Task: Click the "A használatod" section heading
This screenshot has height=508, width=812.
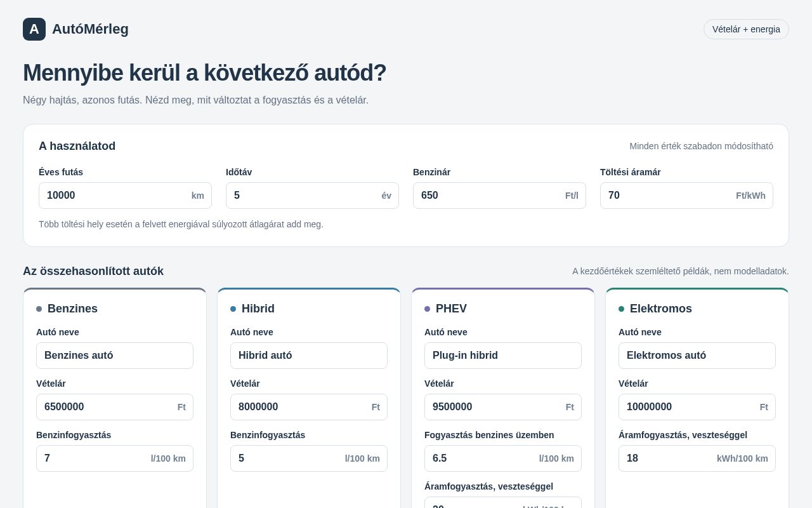Action: coord(77,146)
